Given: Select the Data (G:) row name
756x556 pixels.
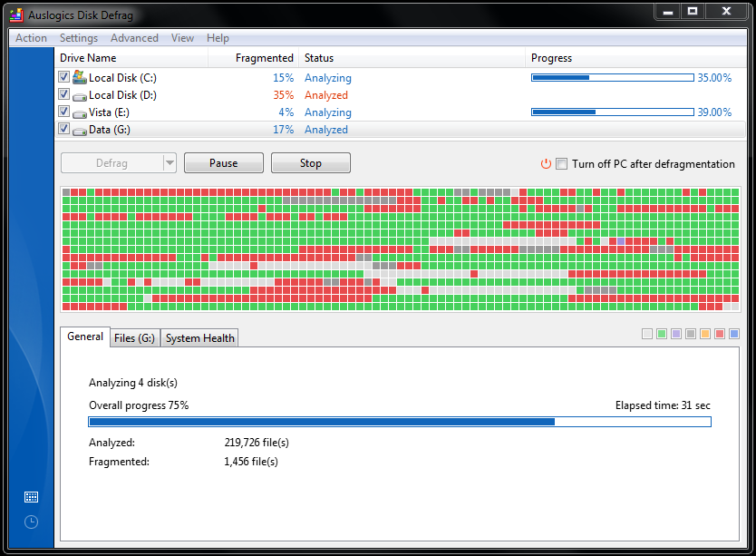Looking at the screenshot, I should coord(110,130).
